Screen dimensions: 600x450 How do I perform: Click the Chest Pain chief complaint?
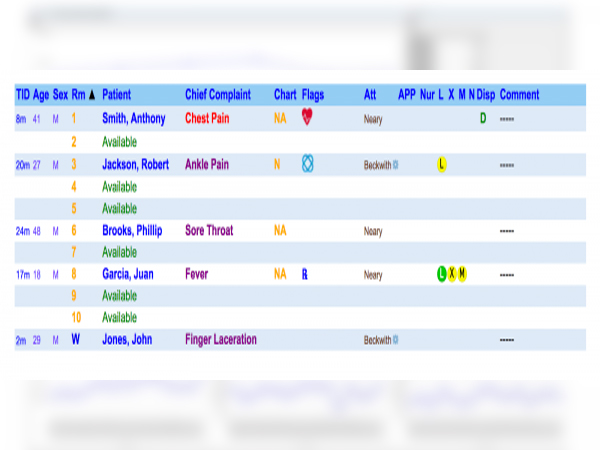(207, 118)
